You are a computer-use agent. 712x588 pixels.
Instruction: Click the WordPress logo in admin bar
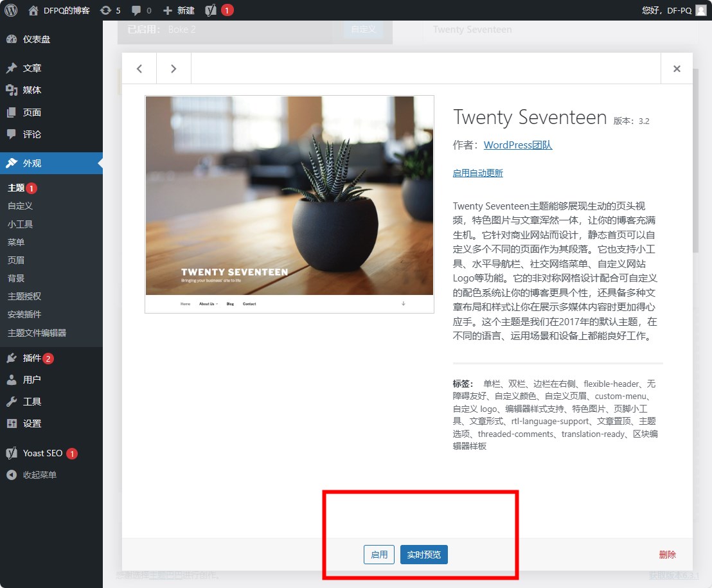coord(11,10)
